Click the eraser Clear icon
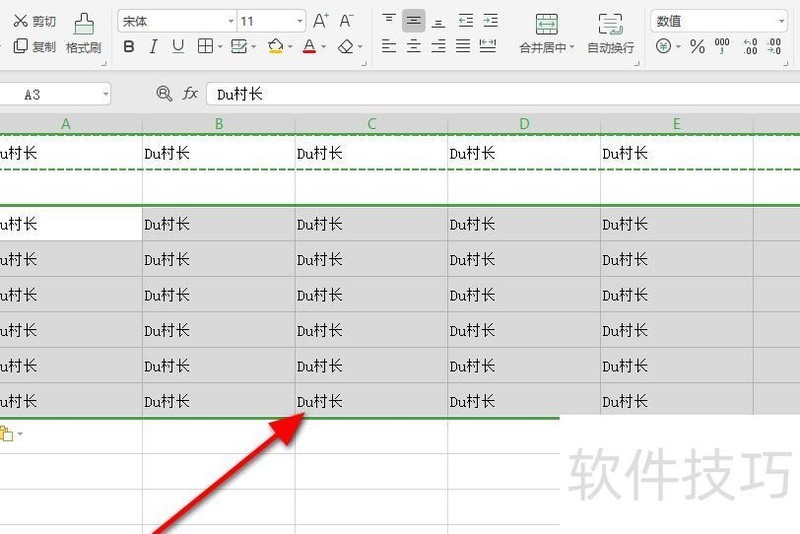800x534 pixels. pyautogui.click(x=346, y=47)
